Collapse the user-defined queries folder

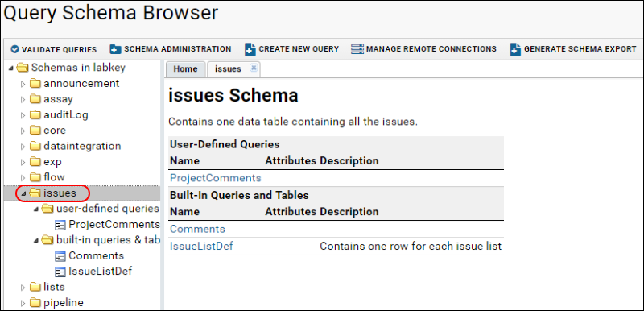coord(36,209)
